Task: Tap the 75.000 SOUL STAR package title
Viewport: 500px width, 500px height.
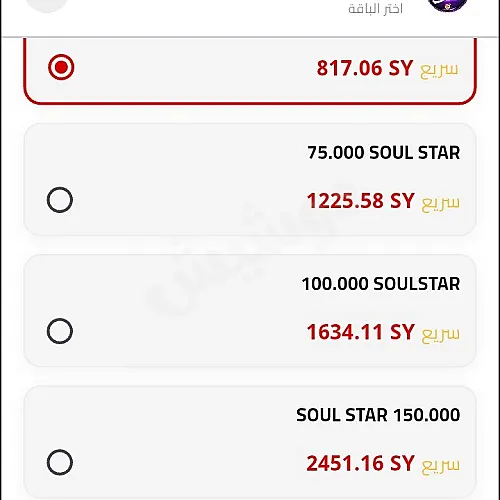Action: click(384, 153)
